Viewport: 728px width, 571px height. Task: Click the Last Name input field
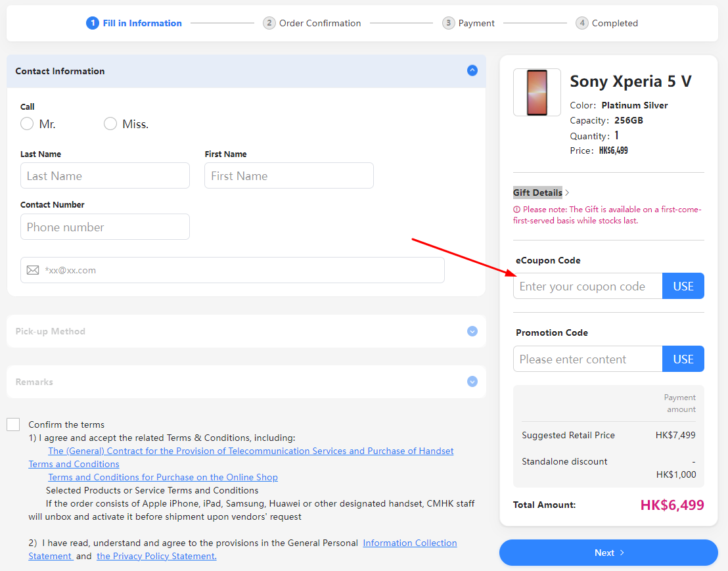(105, 175)
